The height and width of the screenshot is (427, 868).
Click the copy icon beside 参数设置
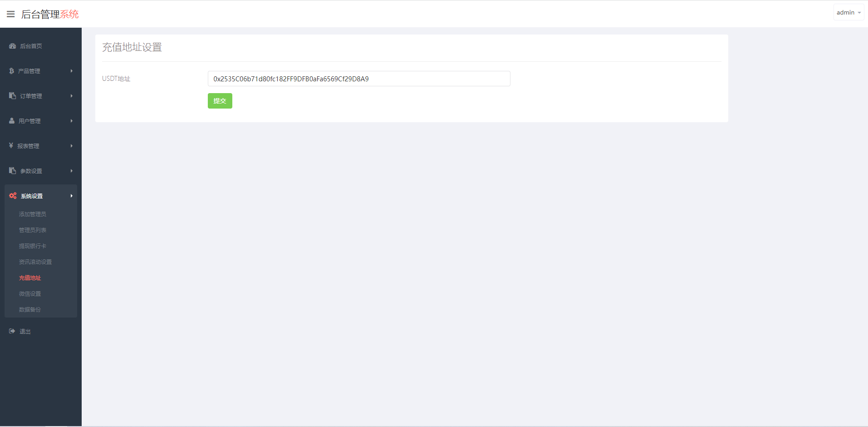click(x=12, y=171)
